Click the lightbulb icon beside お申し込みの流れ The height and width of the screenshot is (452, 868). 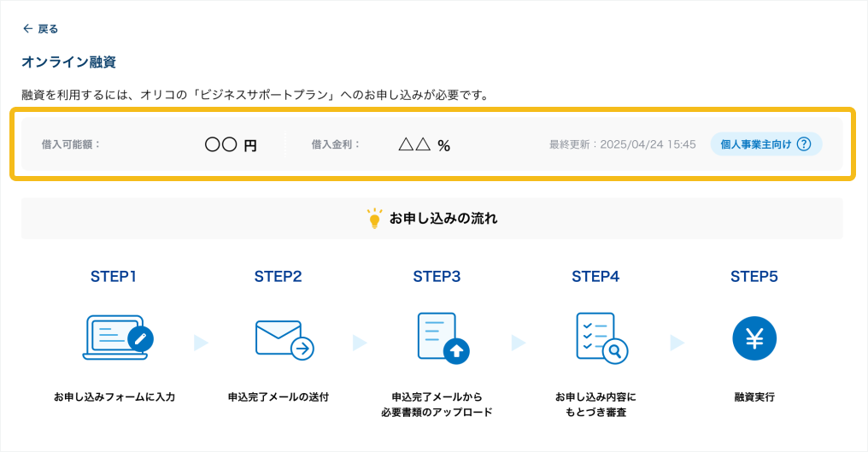pyautogui.click(x=373, y=219)
